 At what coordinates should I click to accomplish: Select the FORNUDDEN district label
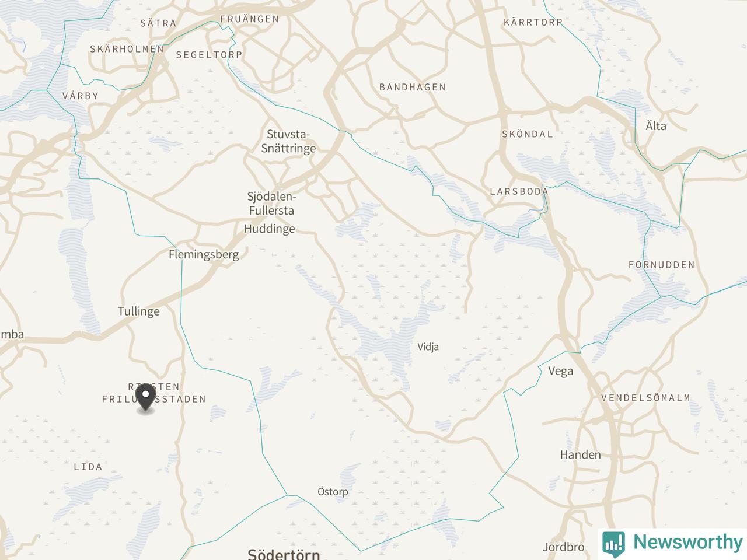[x=662, y=264]
